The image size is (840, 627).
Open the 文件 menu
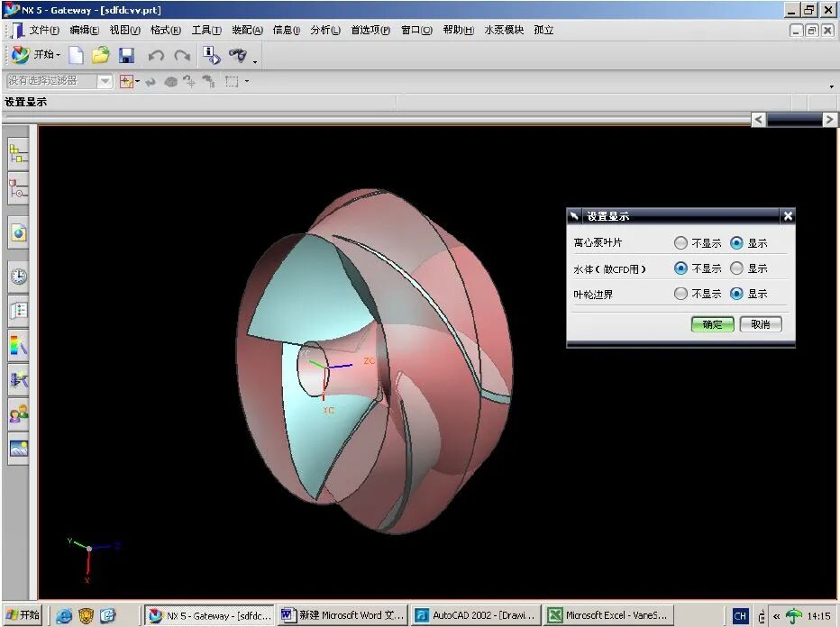coord(44,30)
